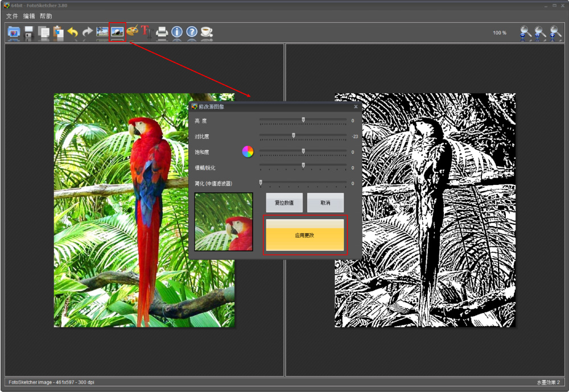Open the 文件 menu

[x=11, y=16]
